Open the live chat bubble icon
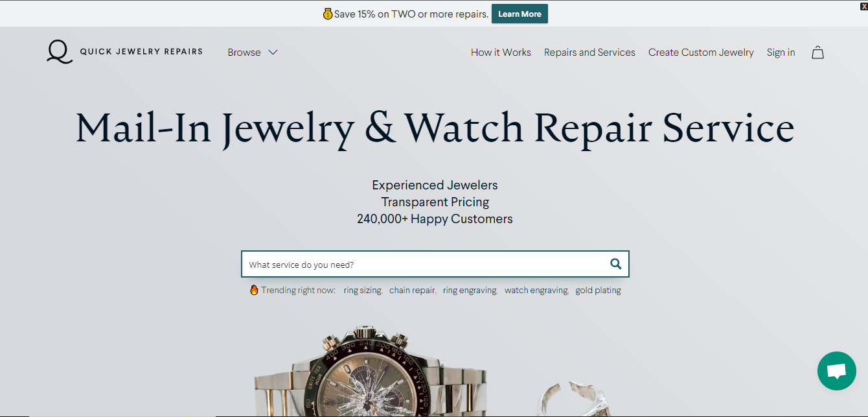Screen dimensions: 868x417 tap(837, 371)
